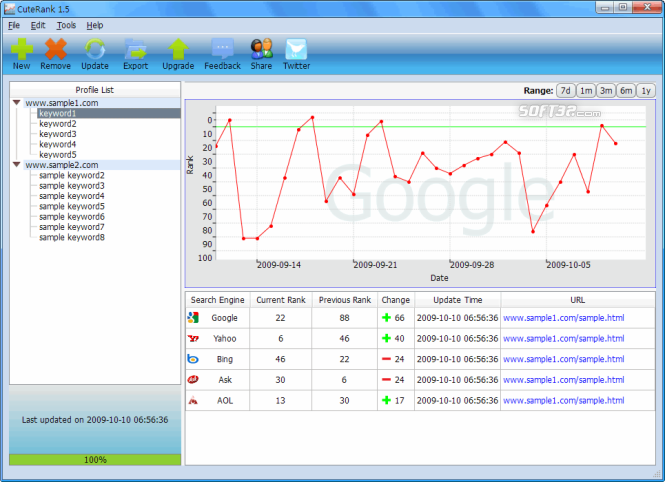Select keyword2 in the profile list

click(58, 124)
